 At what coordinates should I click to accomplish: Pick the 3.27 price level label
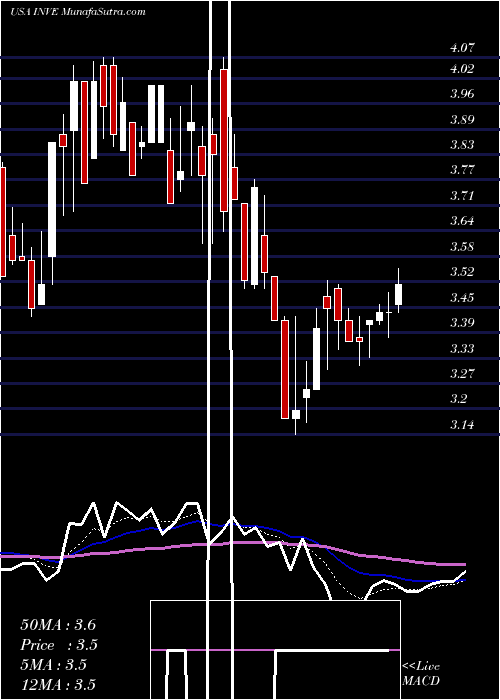coord(462,374)
